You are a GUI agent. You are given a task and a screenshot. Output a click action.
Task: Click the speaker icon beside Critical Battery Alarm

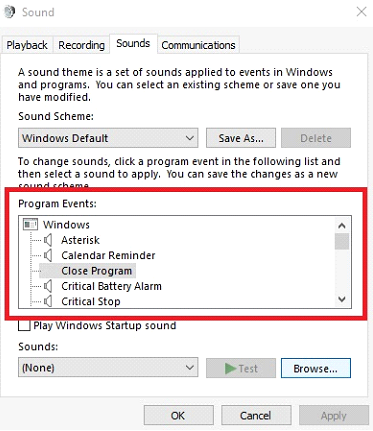point(48,286)
